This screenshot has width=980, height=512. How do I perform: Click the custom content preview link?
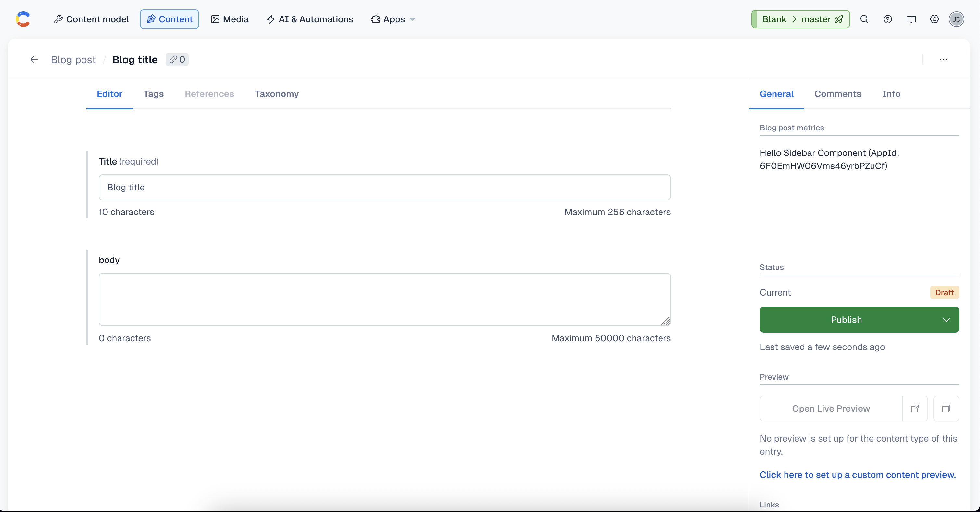point(858,475)
